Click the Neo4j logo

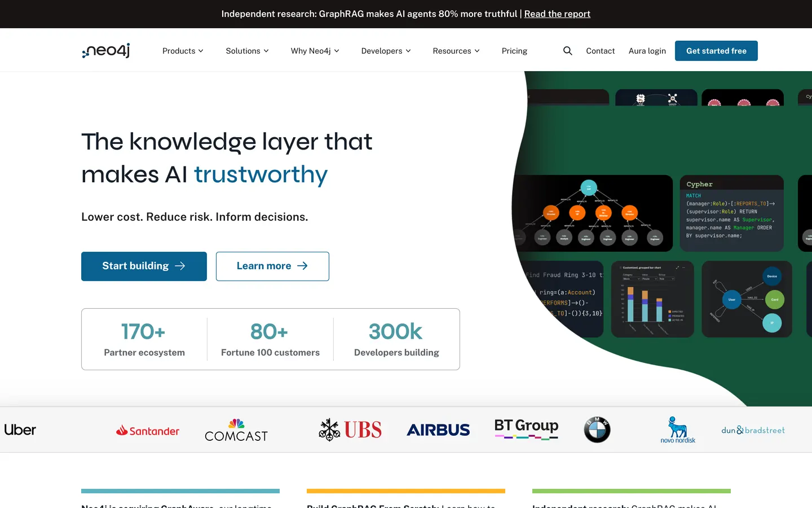tap(106, 51)
